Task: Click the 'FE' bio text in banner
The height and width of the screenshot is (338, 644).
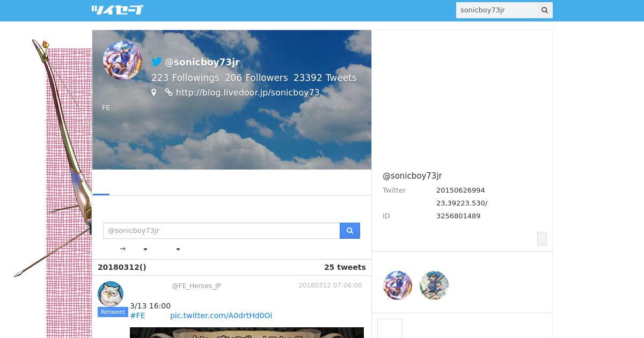Action: (x=106, y=108)
